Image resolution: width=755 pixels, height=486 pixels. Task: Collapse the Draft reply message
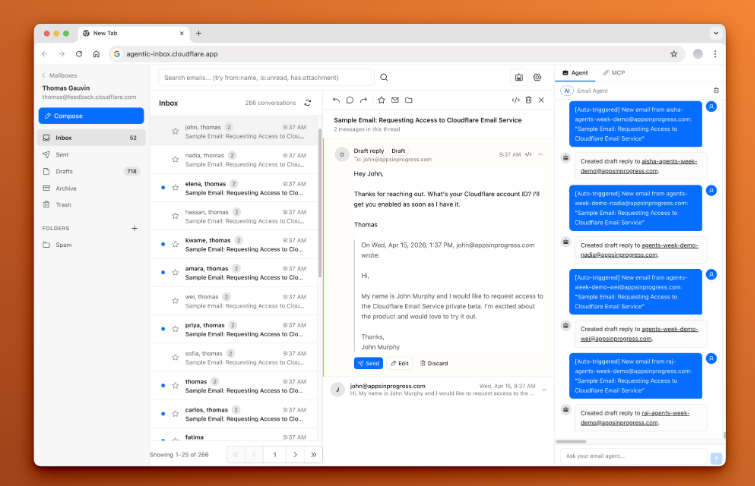coord(541,154)
